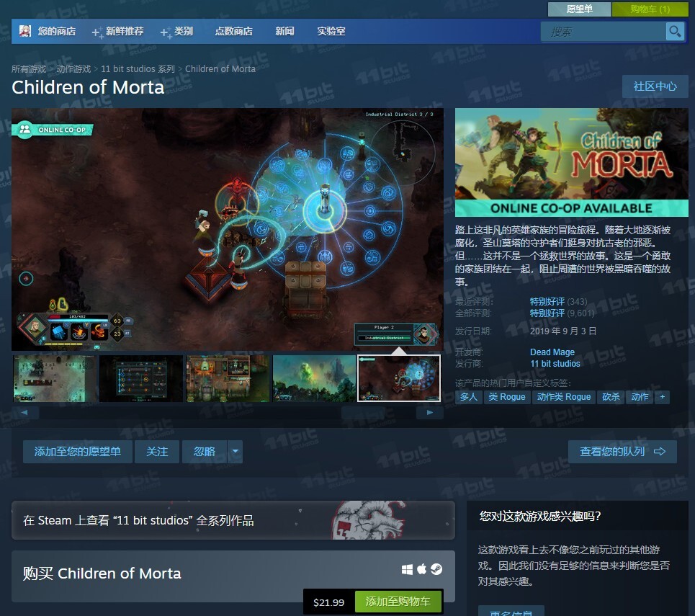This screenshot has height=616, width=695.
Task: Click 添加至您的愿望单 button
Action: [x=78, y=452]
